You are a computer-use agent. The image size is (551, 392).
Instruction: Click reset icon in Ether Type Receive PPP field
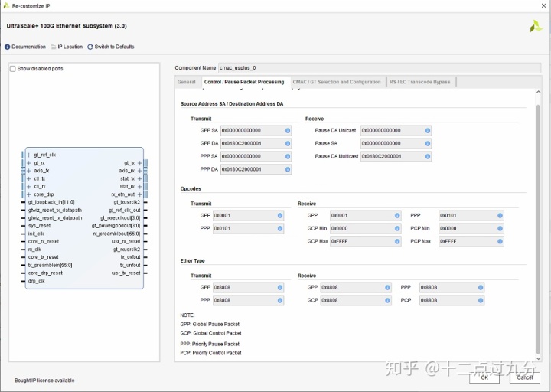(481, 288)
